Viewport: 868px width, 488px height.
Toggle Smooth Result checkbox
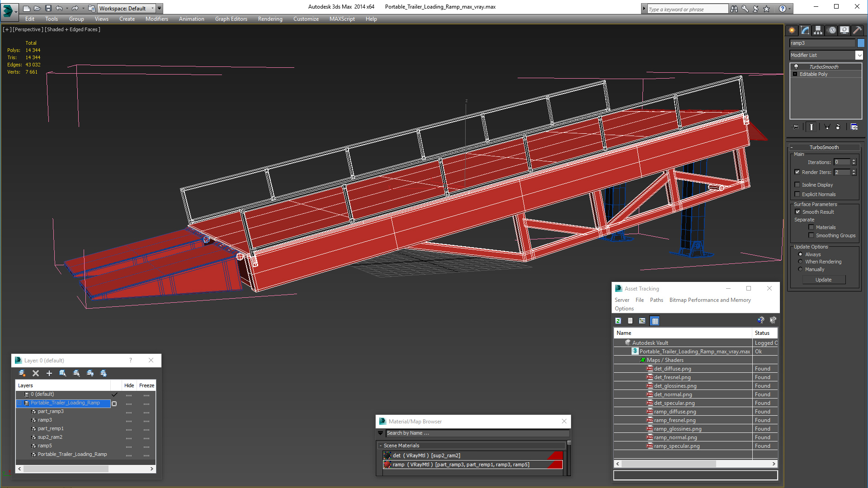click(798, 212)
